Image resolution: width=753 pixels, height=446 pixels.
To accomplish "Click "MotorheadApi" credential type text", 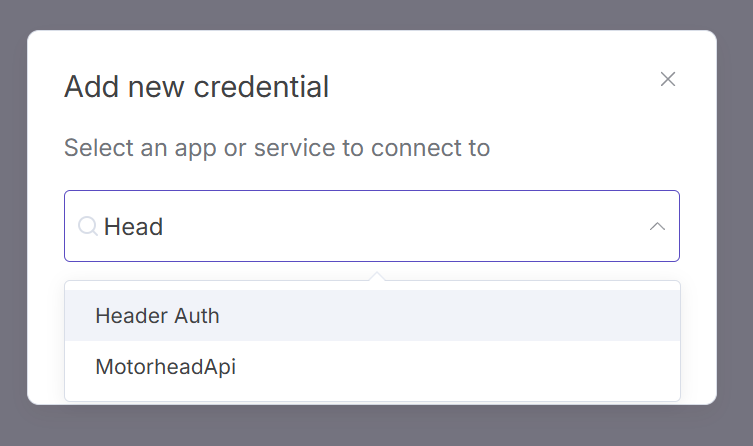I will [x=165, y=367].
